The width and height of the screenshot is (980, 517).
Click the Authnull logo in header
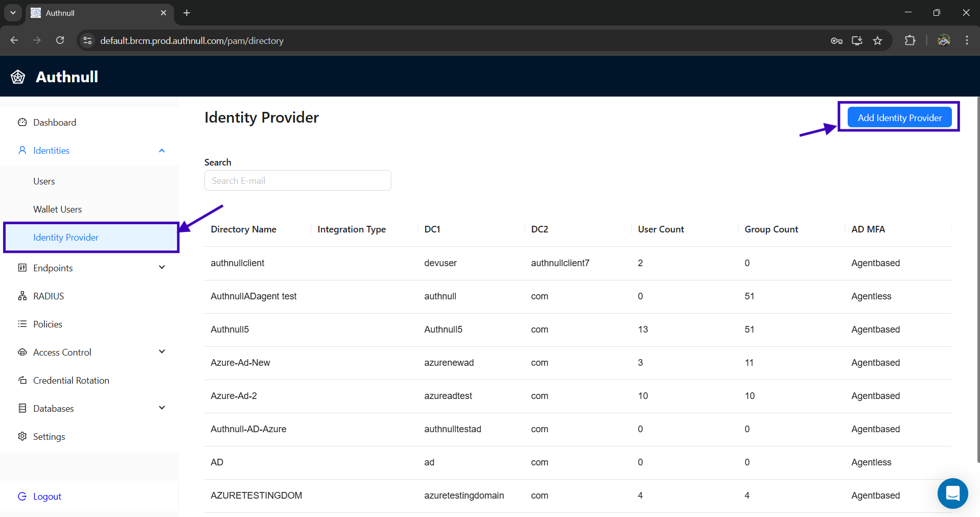coord(17,76)
